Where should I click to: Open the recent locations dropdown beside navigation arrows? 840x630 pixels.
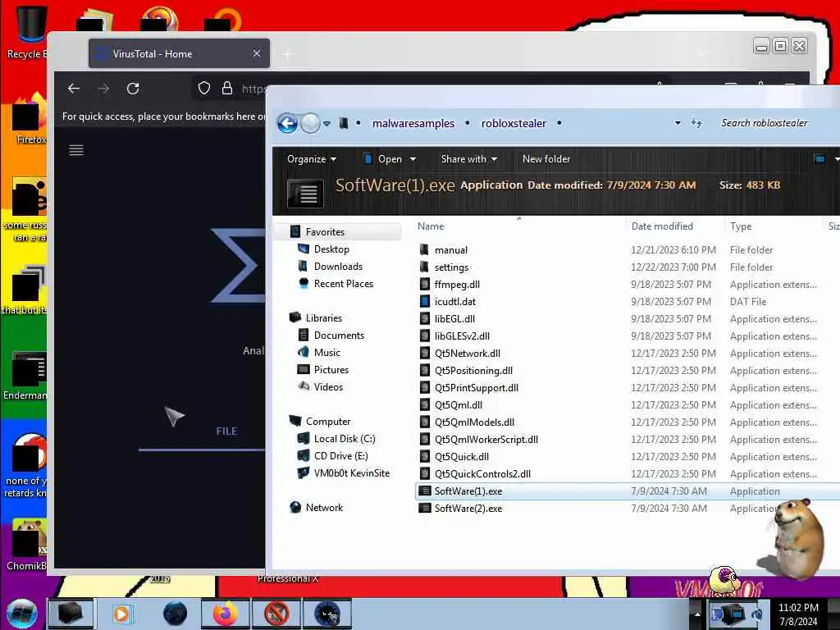326,124
